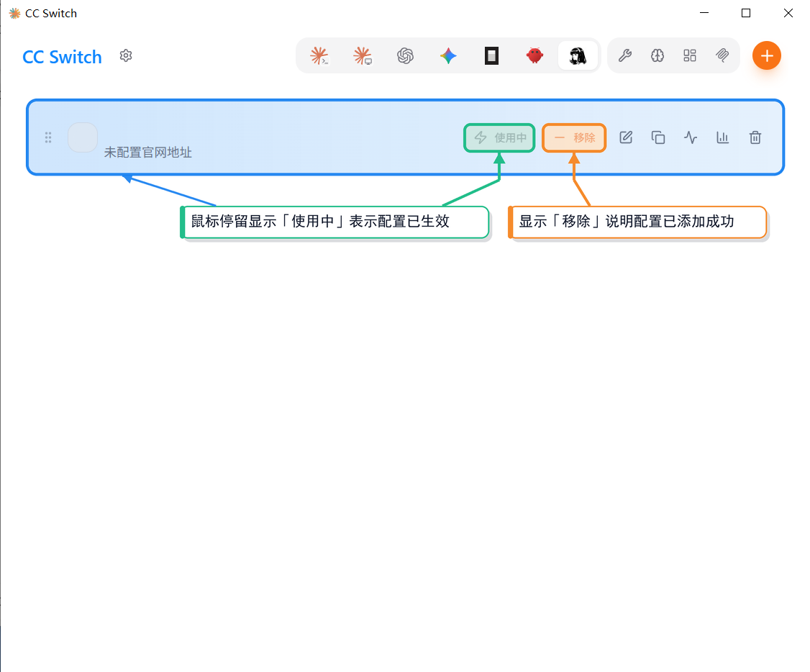Click the 使用中 status button
This screenshot has width=810, height=672.
pos(499,137)
